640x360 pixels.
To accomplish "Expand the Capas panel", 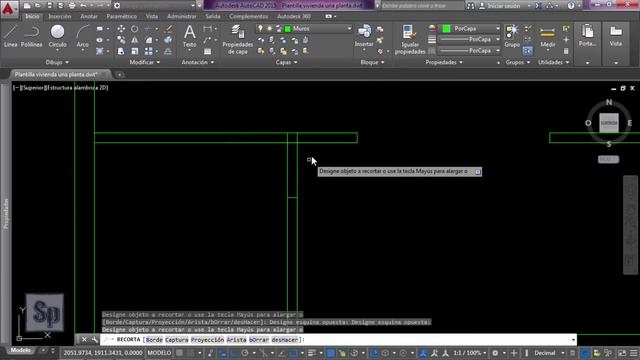I will point(287,62).
